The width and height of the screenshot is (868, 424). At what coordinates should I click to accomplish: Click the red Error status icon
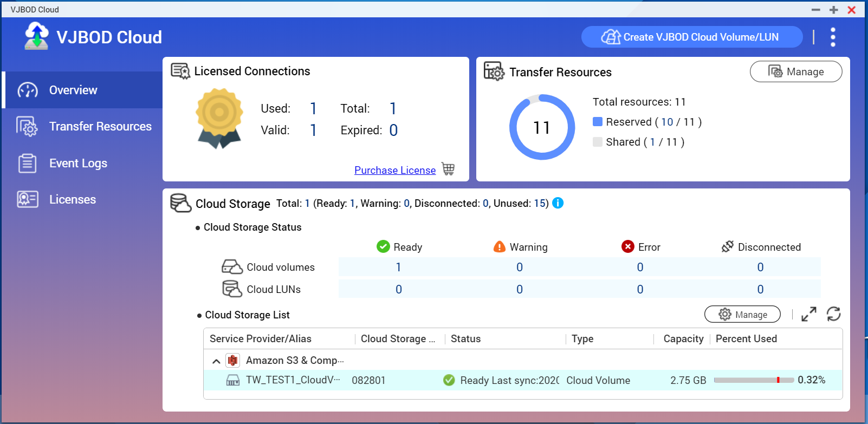coord(627,247)
